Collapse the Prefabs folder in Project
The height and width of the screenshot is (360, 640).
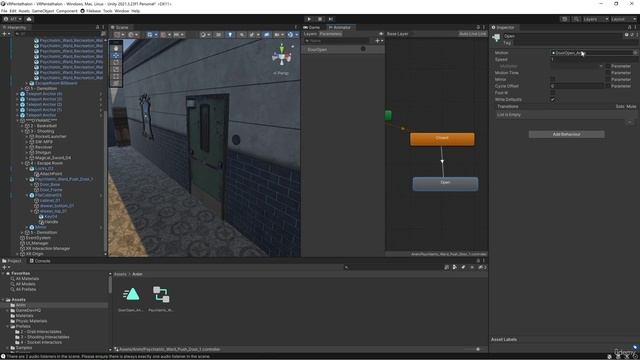[7, 327]
